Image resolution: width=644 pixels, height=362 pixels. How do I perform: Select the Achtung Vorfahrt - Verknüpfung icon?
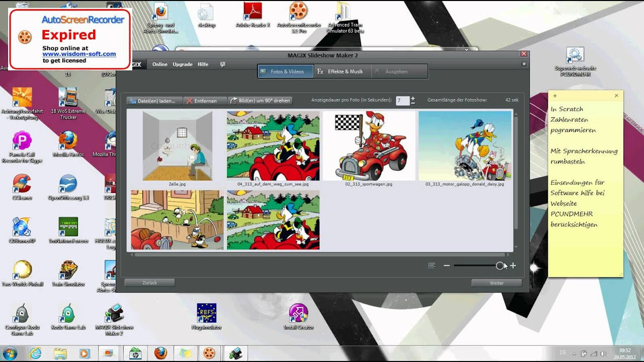point(22,104)
